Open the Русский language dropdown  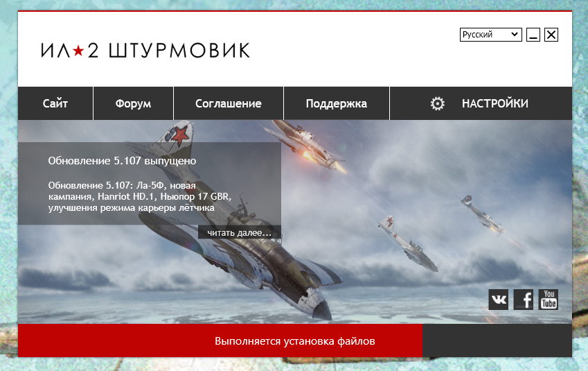(x=490, y=35)
